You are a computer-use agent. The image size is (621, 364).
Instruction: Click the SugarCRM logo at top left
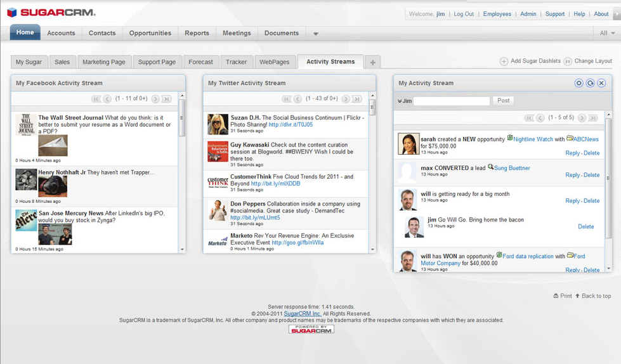tap(51, 13)
